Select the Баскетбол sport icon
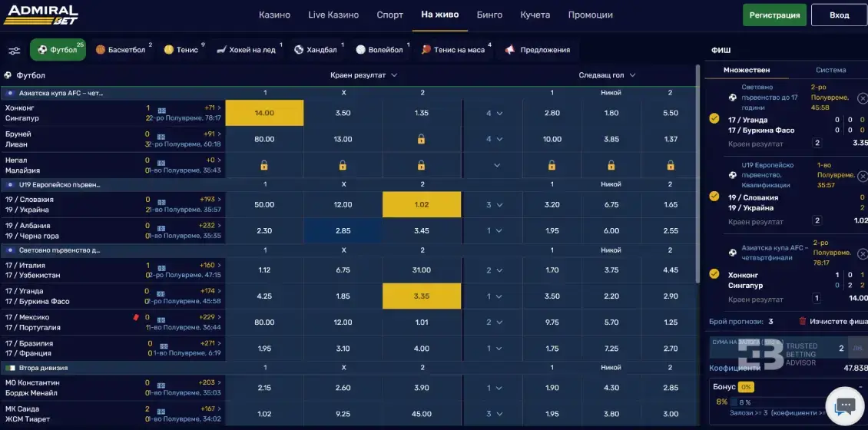Screen dimensions: 868x430 tap(101, 50)
